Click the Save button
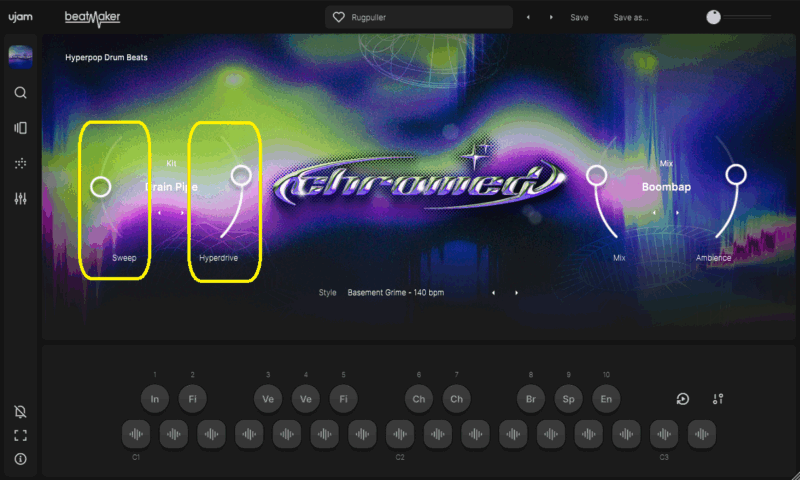800x480 pixels. point(579,17)
